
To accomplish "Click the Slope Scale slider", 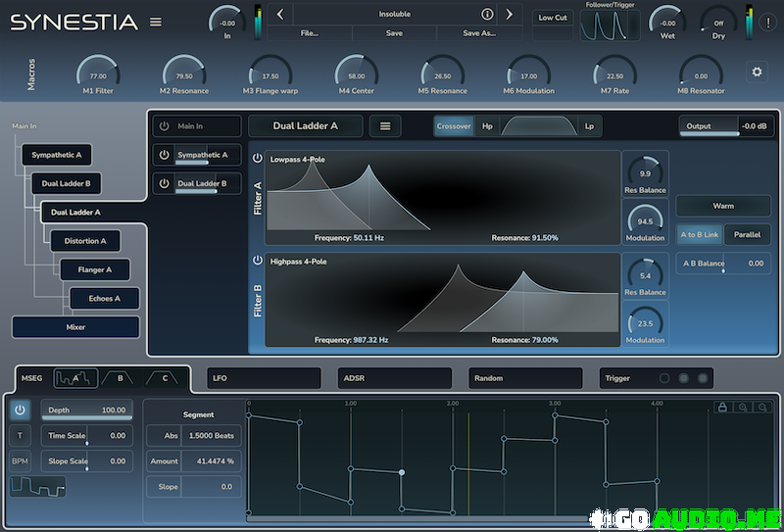I will click(87, 461).
